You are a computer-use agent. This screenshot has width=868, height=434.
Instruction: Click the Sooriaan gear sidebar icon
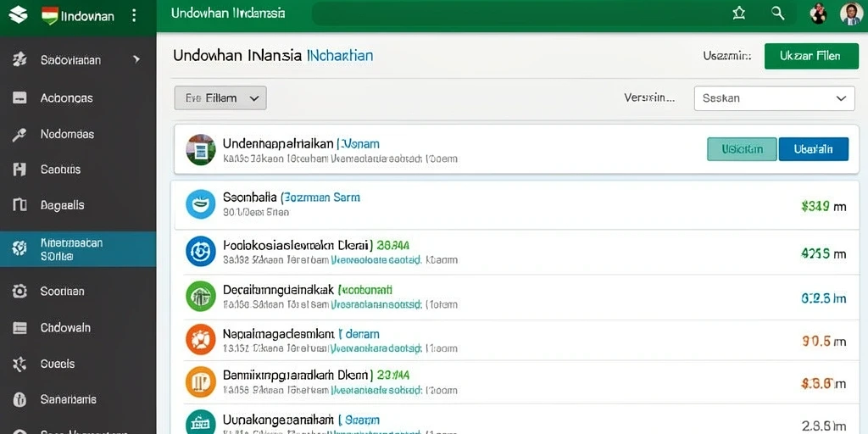[x=19, y=292]
